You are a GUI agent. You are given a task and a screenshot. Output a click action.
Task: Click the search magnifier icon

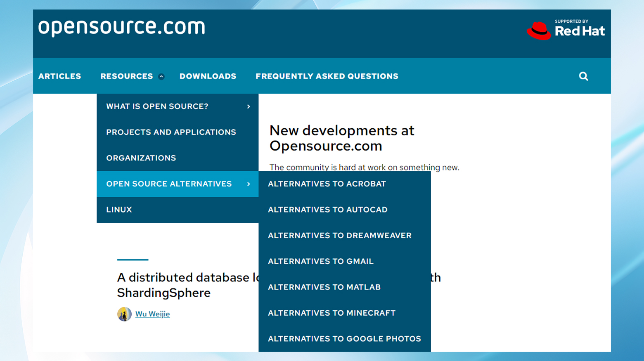click(x=583, y=76)
